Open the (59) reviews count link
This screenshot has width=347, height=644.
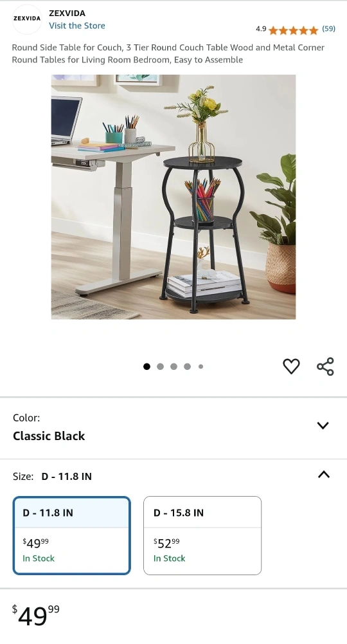[x=328, y=29]
